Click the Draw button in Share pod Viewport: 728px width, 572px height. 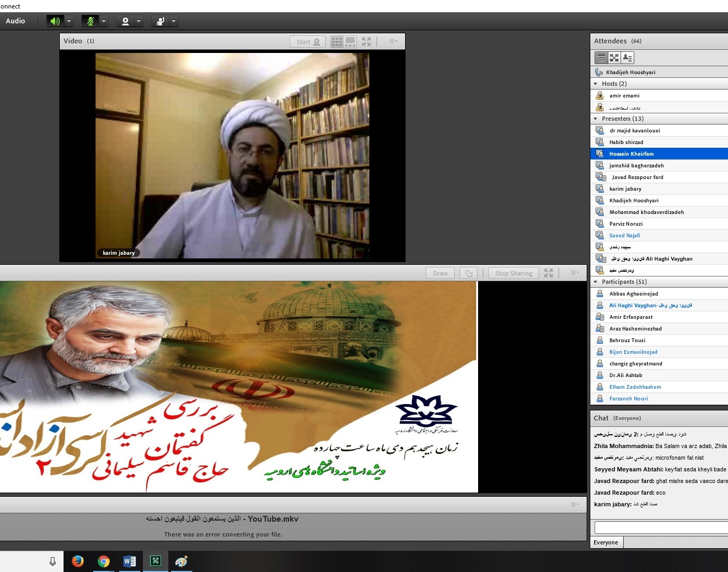click(x=441, y=273)
